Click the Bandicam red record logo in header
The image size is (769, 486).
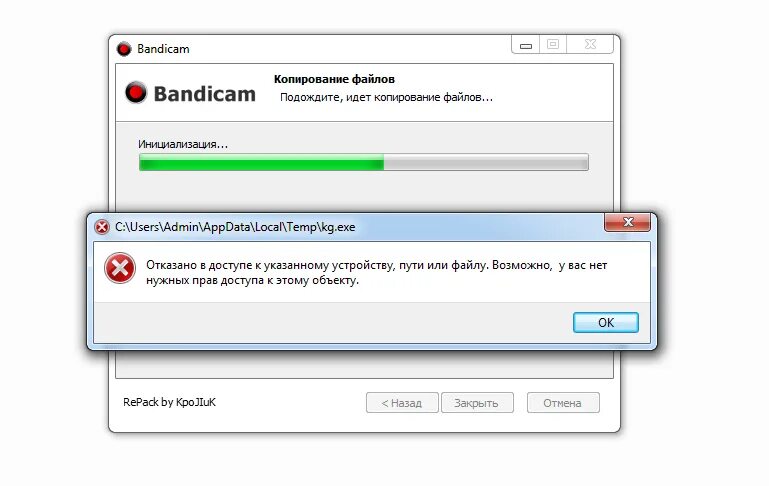[x=136, y=92]
